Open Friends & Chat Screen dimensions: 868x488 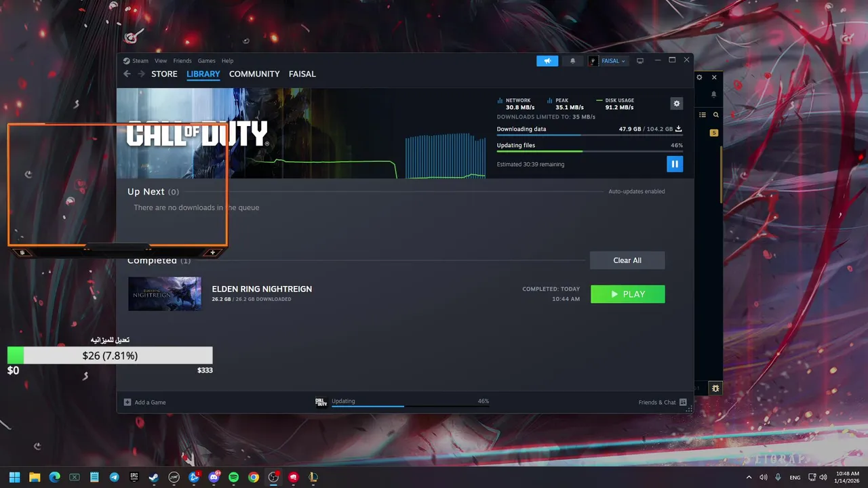(x=663, y=402)
